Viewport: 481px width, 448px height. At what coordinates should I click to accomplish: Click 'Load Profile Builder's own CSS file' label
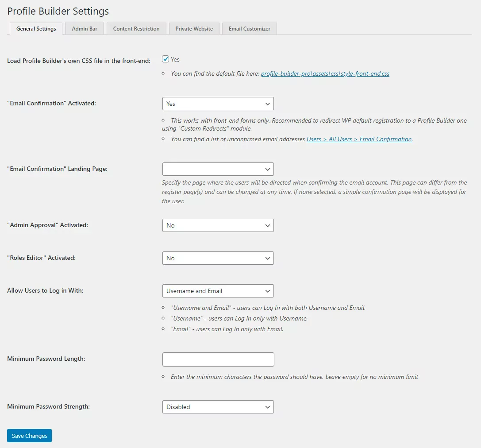tap(79, 61)
